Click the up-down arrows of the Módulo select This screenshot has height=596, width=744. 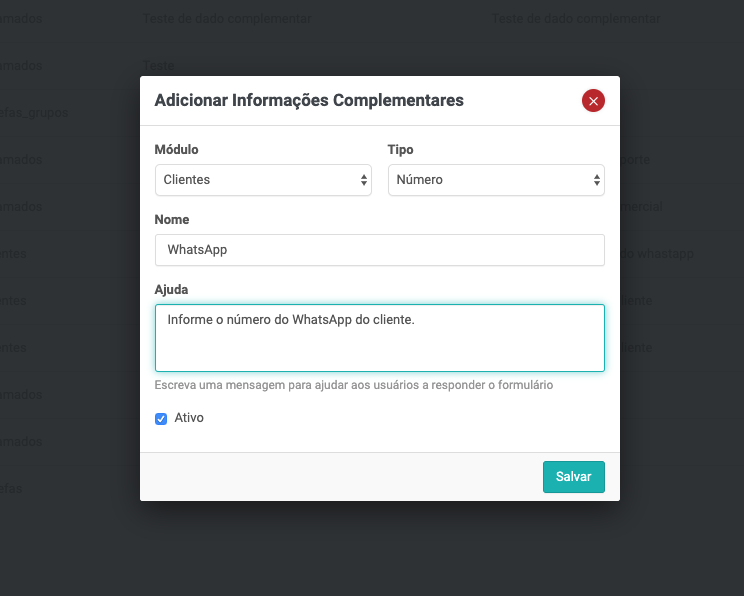pyautogui.click(x=364, y=180)
